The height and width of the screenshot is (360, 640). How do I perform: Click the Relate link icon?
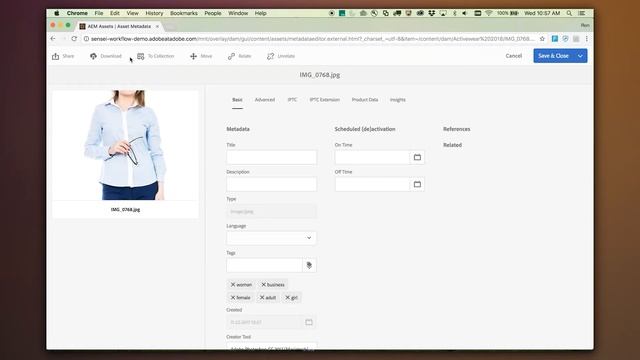[231, 56]
